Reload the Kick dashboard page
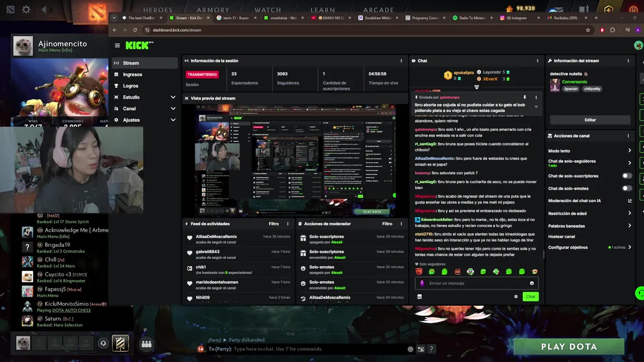Image resolution: width=644 pixels, height=362 pixels. coord(135,30)
